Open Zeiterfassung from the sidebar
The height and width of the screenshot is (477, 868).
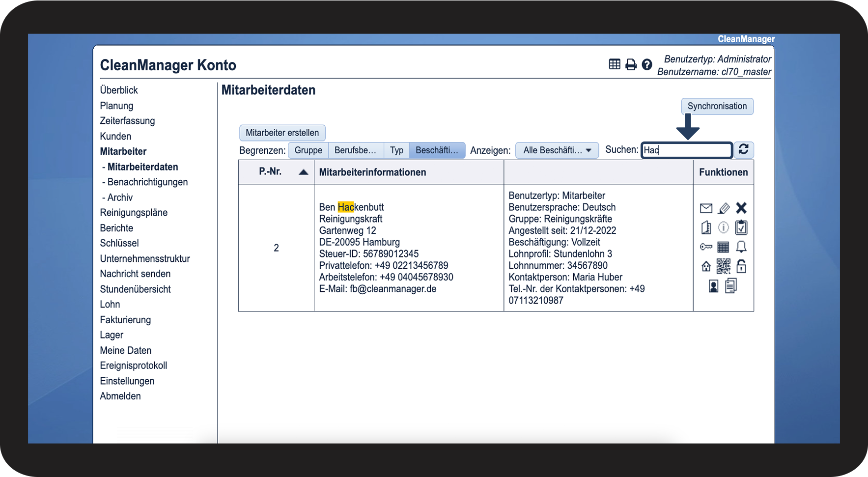coord(127,121)
